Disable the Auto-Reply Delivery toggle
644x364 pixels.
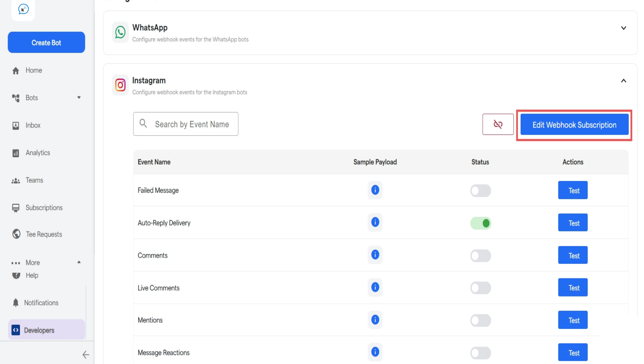tap(480, 223)
